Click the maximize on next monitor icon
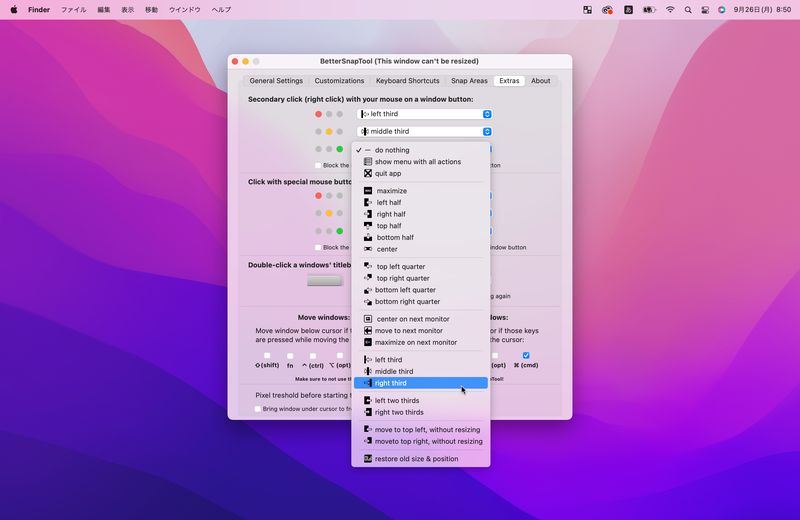This screenshot has height=520, width=800. coord(368,342)
